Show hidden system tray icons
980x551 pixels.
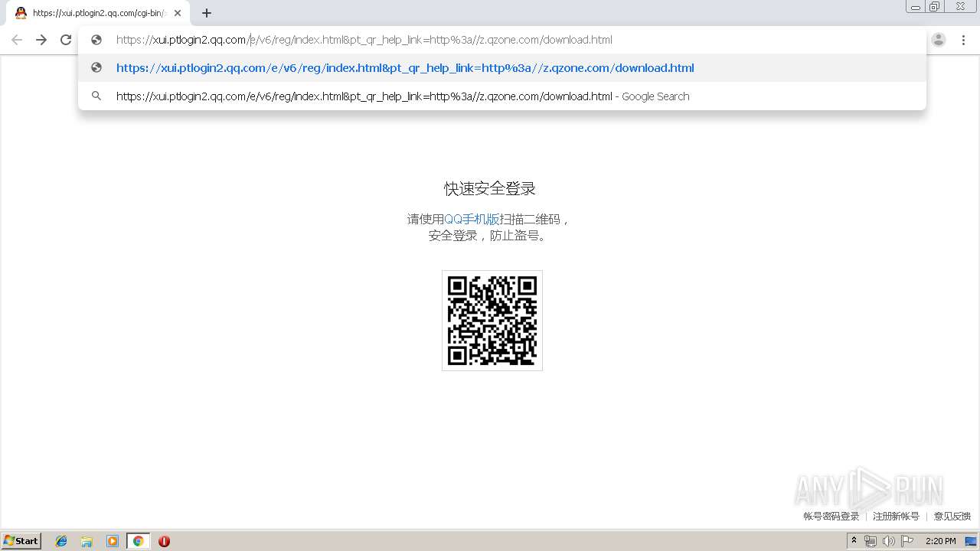(854, 540)
